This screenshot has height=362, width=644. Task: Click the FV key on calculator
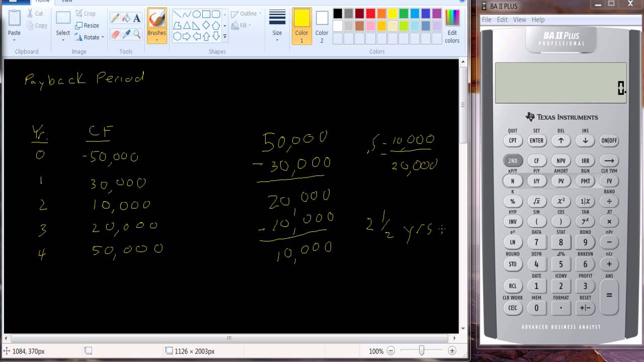609,181
